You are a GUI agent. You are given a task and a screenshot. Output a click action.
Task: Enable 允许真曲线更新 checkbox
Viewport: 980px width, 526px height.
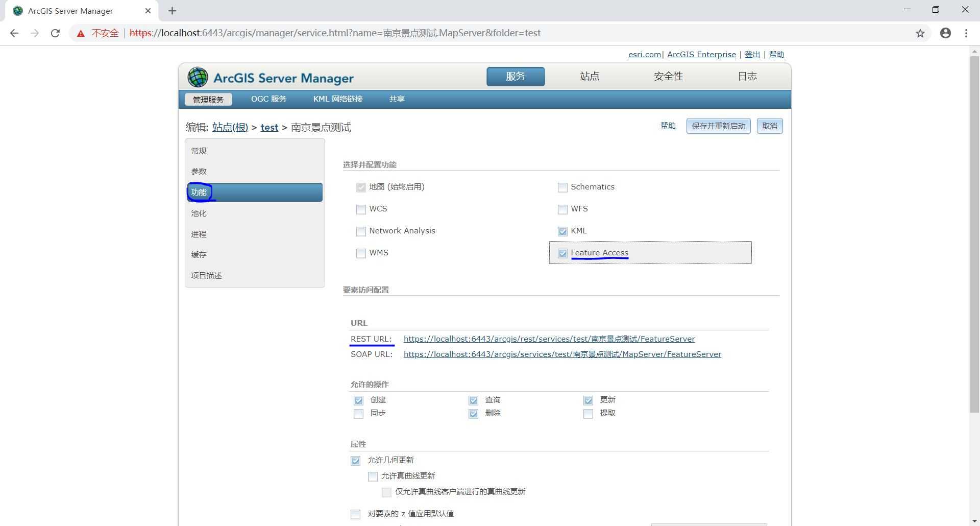(x=373, y=476)
